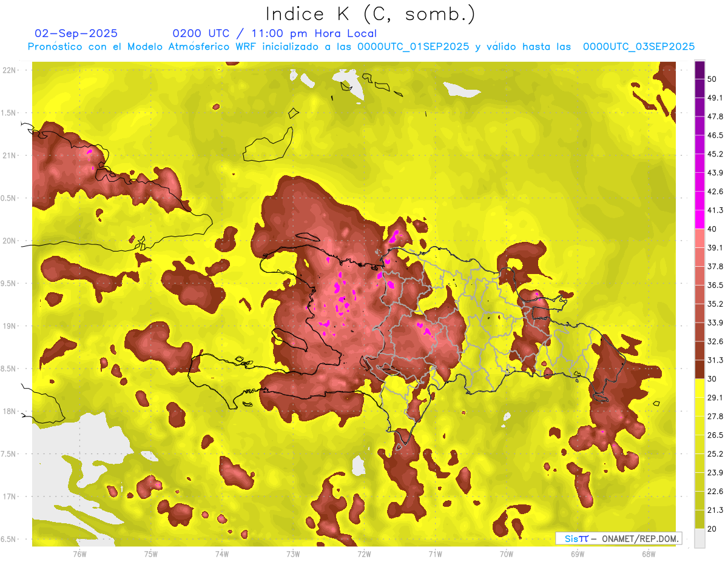Screen dimensions: 728x562
Task: Click the colorbar value "29.1"
Action: click(x=715, y=398)
